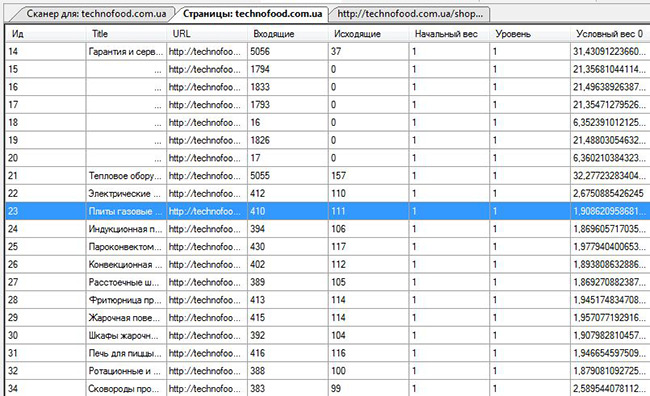Click the URL cell in row 34

tap(207, 389)
